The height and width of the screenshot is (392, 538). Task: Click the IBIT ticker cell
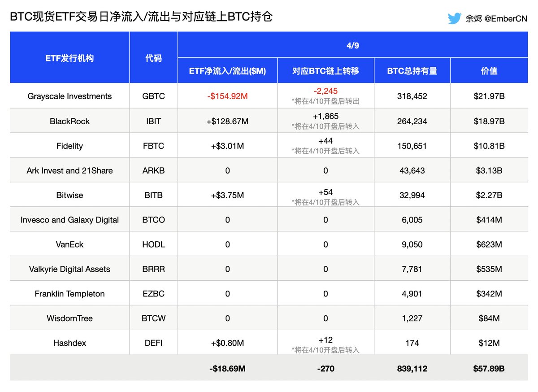click(153, 120)
